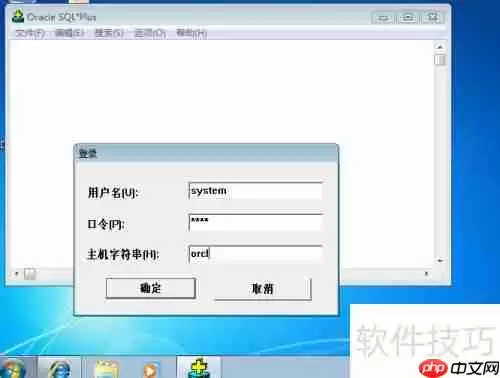The image size is (500, 378).
Task: Open the Windows Start menu
Action: pyautogui.click(x=13, y=368)
